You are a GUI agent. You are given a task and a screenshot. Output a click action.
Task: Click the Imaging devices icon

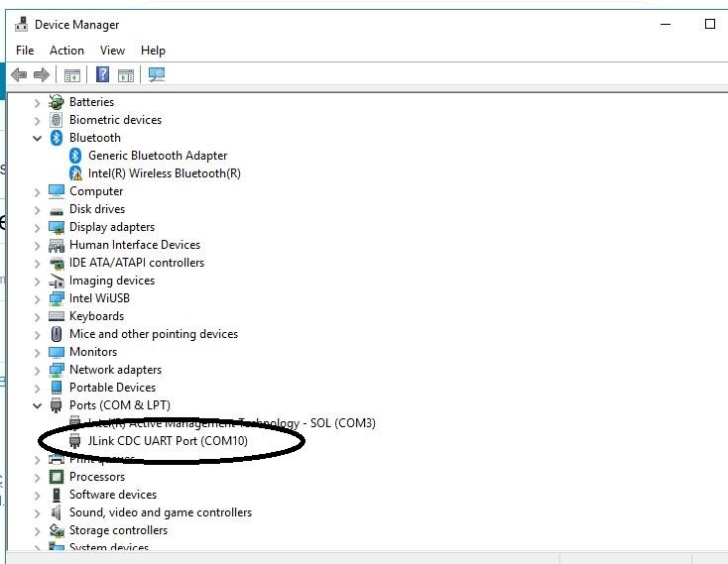click(57, 282)
